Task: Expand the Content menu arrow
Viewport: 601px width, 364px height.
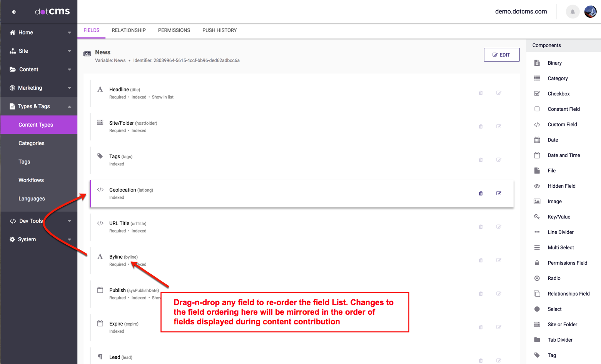Action: coord(69,70)
